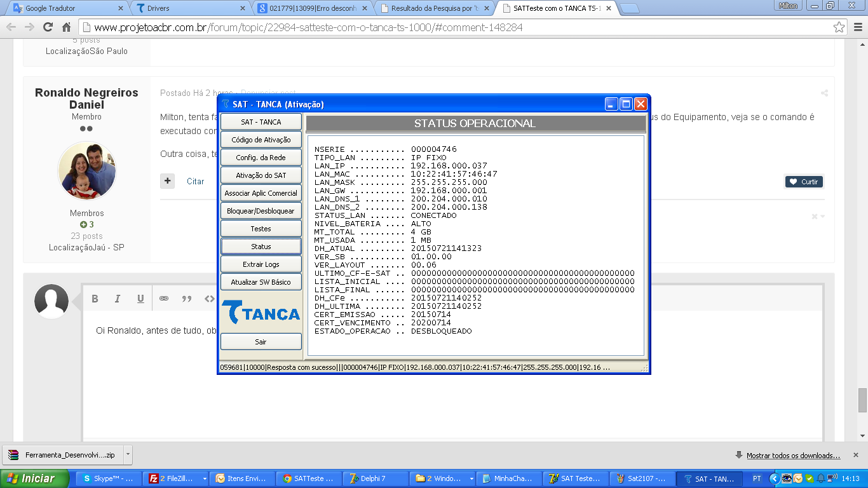Click the Bold formatting icon in reply editor
The height and width of the screenshot is (488, 868).
[95, 299]
